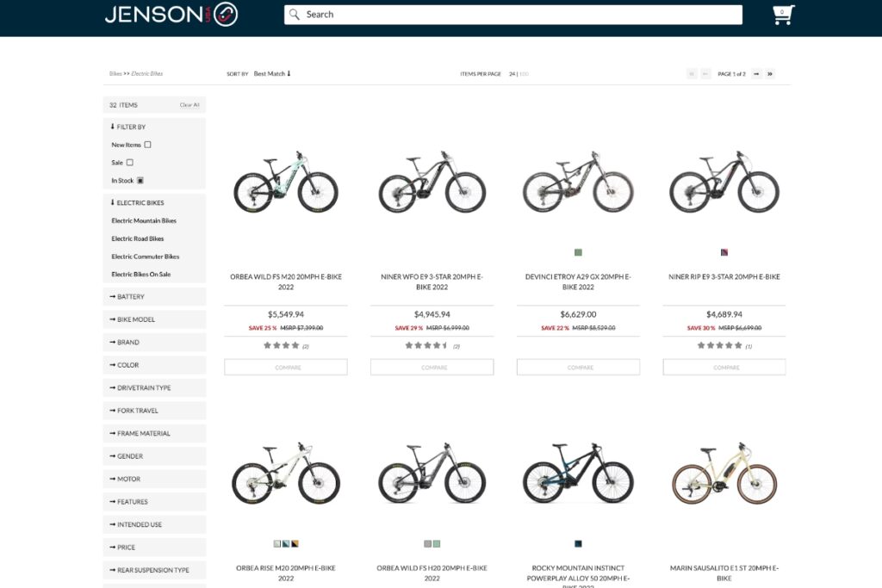882x588 pixels.
Task: Open the Rocky Mountain Instinct bike image
Action: pos(578,473)
